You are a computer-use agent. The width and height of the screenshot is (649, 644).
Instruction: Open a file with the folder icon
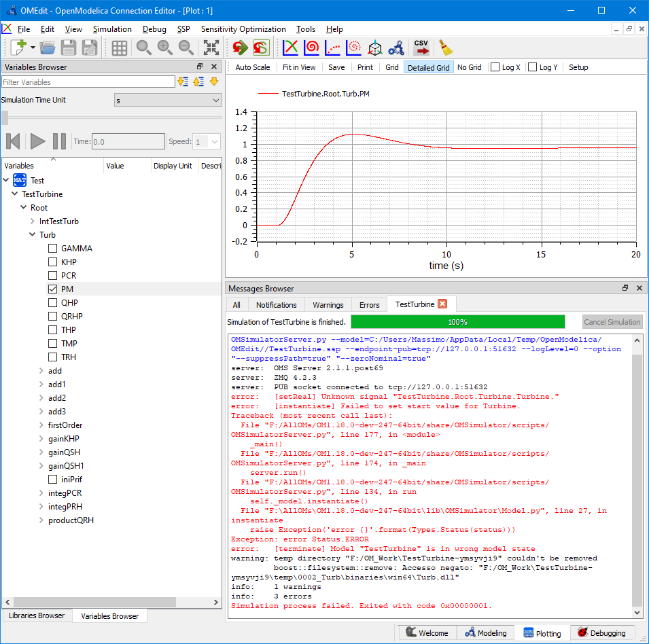click(x=47, y=48)
